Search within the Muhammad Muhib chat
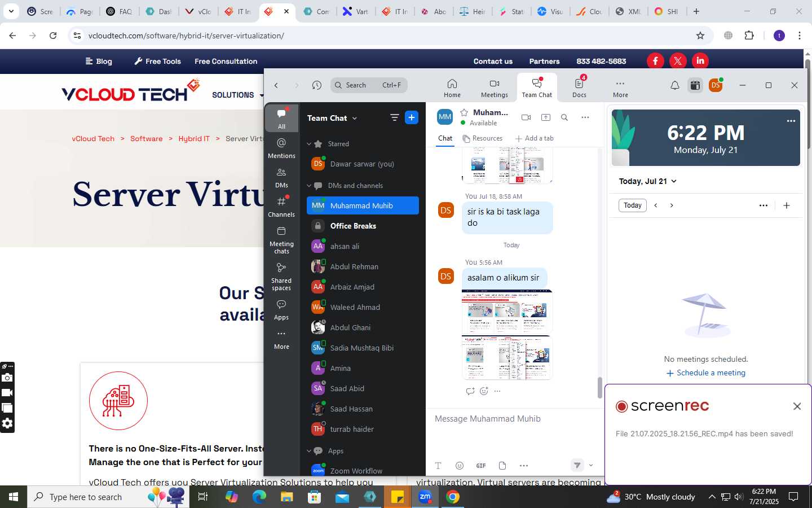The height and width of the screenshot is (508, 812). (564, 117)
